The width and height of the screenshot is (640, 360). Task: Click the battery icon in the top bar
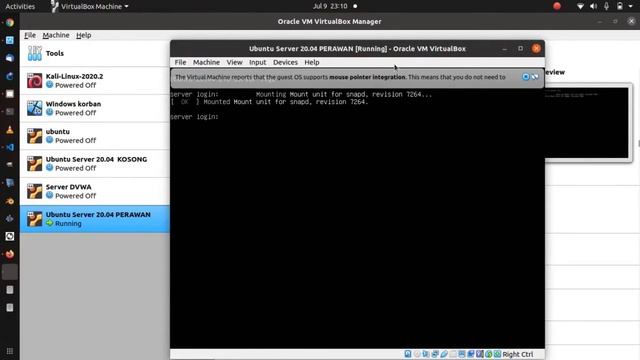click(620, 6)
